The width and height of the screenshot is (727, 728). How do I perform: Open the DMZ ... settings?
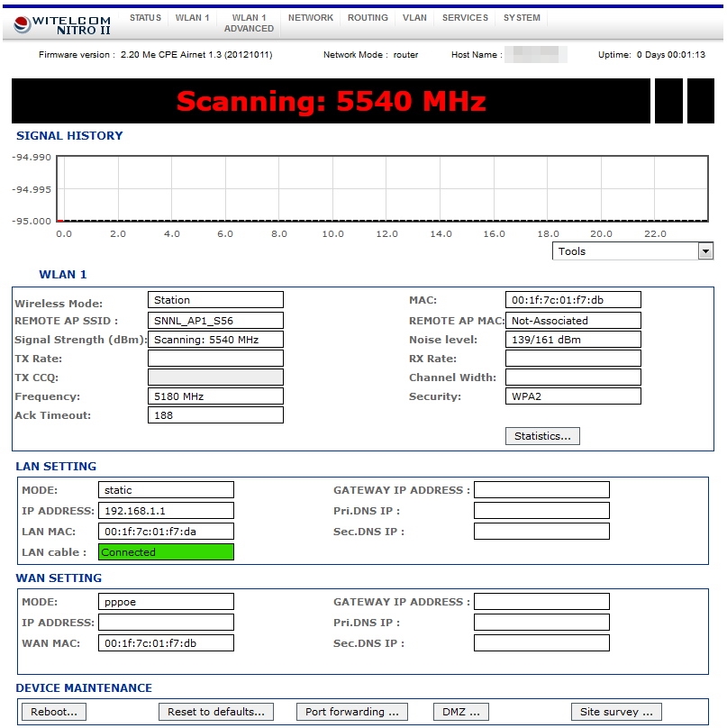point(461,712)
